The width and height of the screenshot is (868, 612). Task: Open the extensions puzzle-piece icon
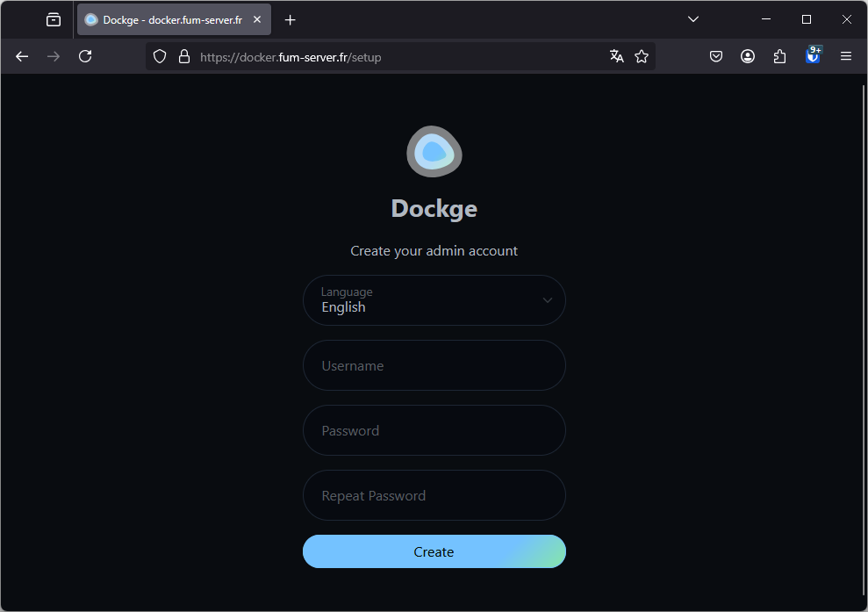pos(779,55)
